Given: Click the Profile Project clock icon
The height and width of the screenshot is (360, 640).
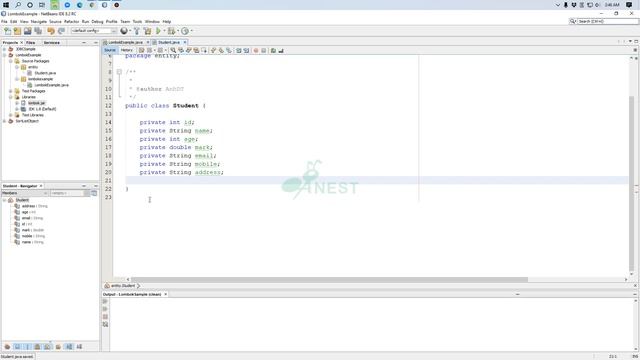Looking at the screenshot, I should 185,31.
